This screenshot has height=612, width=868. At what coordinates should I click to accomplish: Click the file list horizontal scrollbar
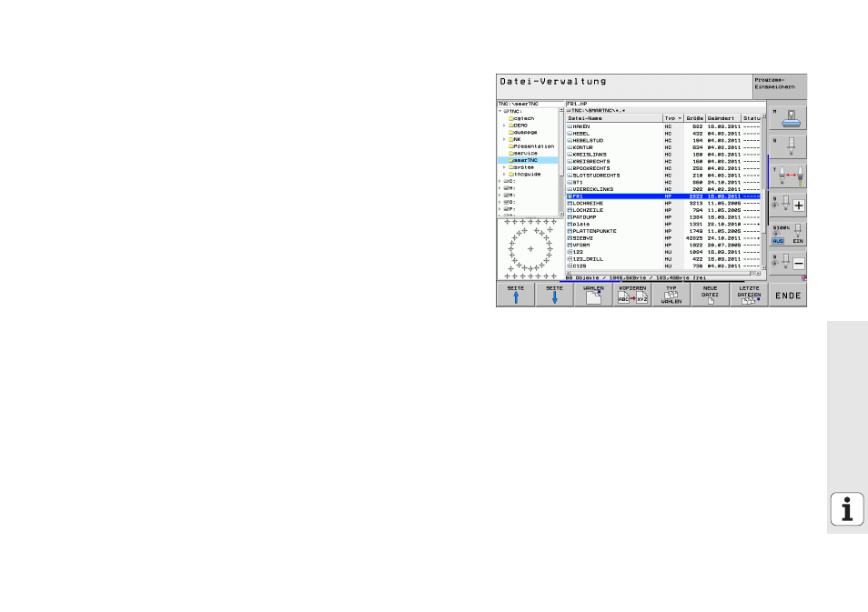(663, 273)
